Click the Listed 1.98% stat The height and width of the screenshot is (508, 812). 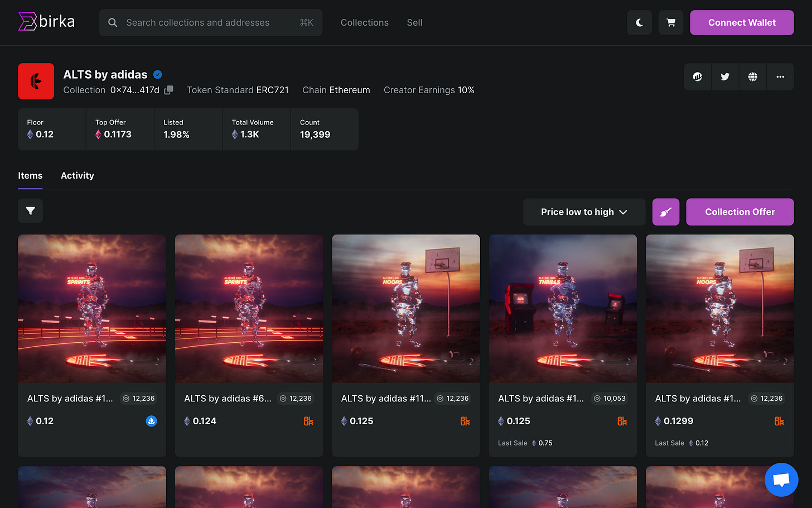click(188, 129)
